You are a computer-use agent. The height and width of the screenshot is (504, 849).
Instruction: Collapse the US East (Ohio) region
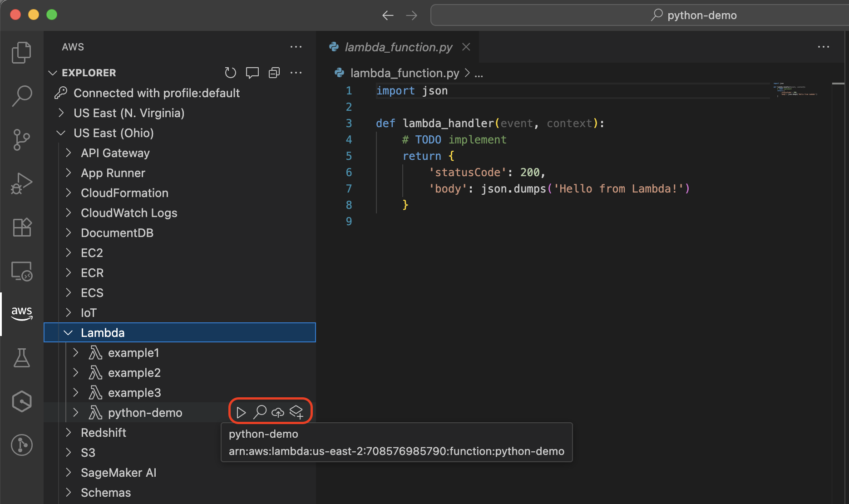tap(61, 133)
